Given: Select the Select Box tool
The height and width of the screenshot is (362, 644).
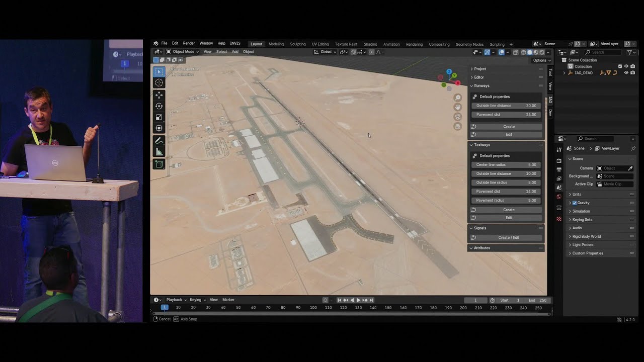Looking at the screenshot, I should tap(159, 72).
